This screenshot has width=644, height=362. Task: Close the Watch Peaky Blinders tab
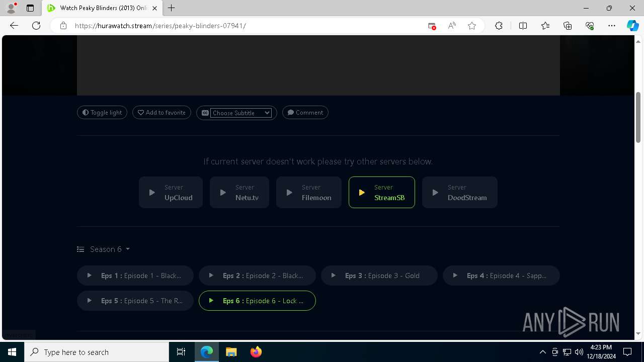(x=155, y=8)
